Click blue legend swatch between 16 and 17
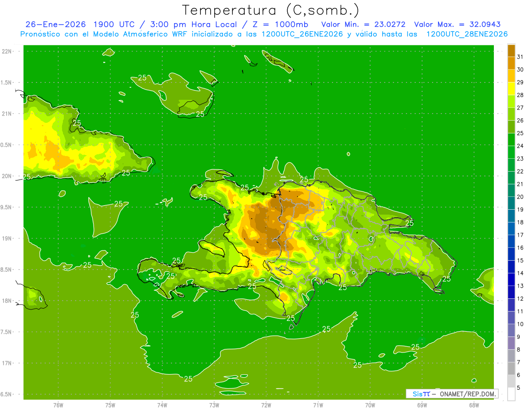The width and height of the screenshot is (532, 411). click(511, 241)
